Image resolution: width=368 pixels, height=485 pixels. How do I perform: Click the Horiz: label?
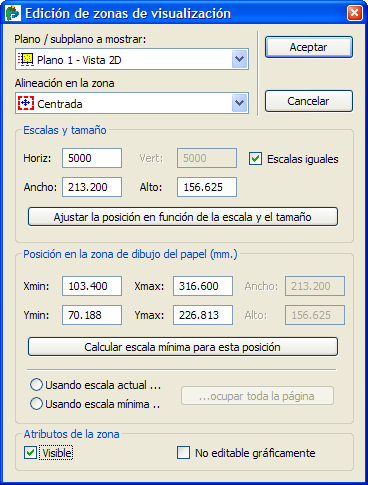[x=37, y=158]
